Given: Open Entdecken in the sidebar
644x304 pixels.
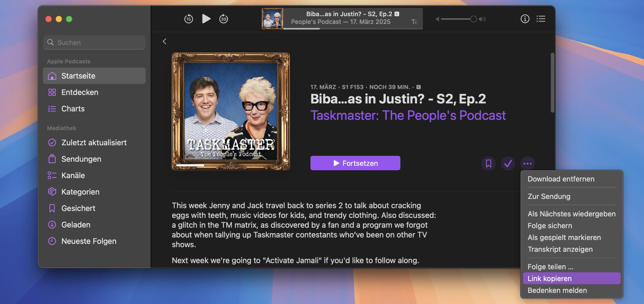Looking at the screenshot, I should (80, 92).
